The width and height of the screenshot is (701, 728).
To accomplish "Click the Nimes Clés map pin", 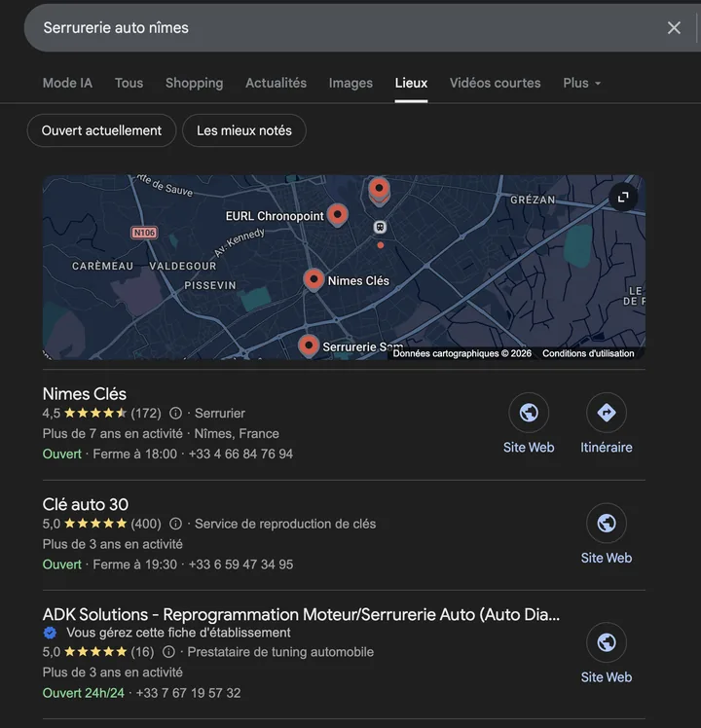I will tap(314, 280).
